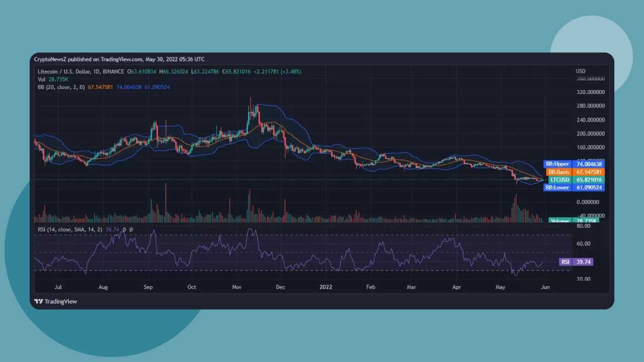The height and width of the screenshot is (362, 644).
Task: Click the 'BB:Lower' price scale label
Action: click(558, 188)
